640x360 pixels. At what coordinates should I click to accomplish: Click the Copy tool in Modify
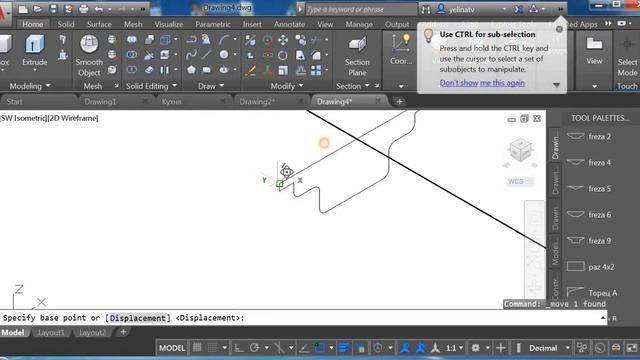pyautogui.click(x=300, y=40)
